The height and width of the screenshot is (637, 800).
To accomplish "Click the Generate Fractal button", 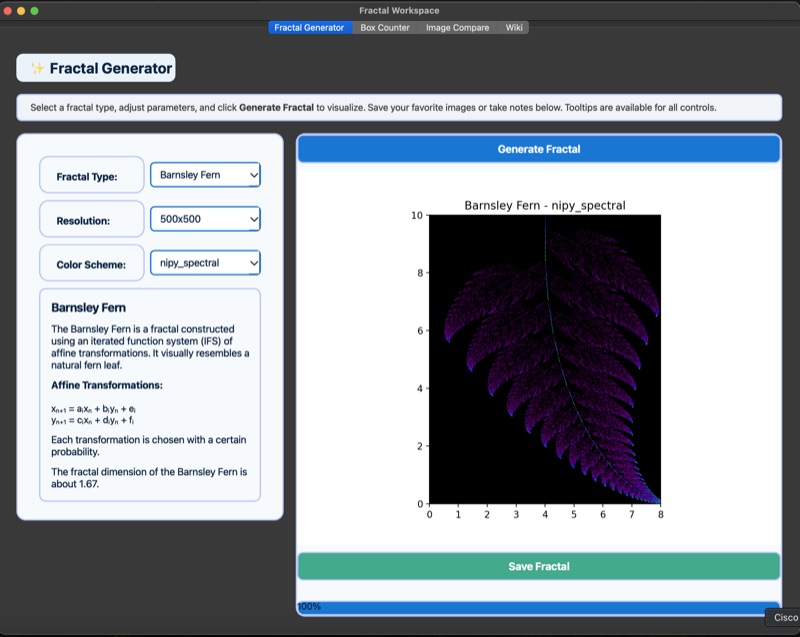I will (539, 149).
